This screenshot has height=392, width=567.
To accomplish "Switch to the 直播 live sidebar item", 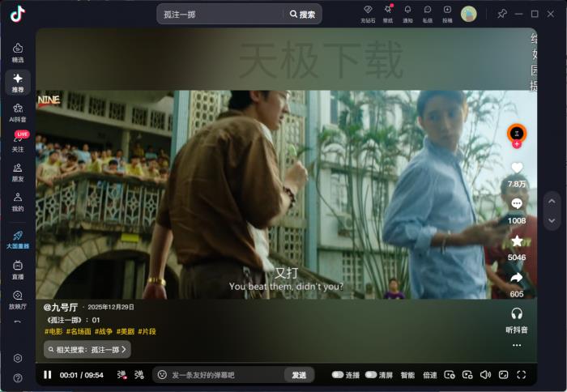I will (18, 269).
